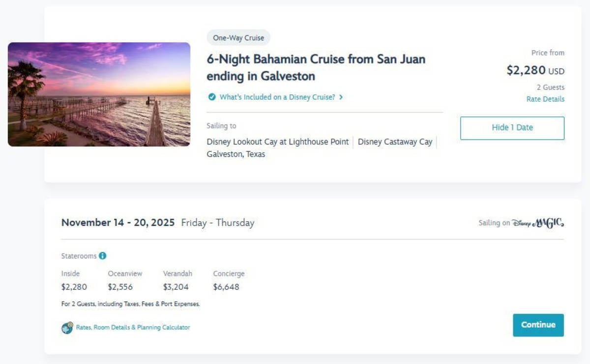590x364 pixels.
Task: Collapse dates using Hide 1 Date
Action: pyautogui.click(x=512, y=127)
